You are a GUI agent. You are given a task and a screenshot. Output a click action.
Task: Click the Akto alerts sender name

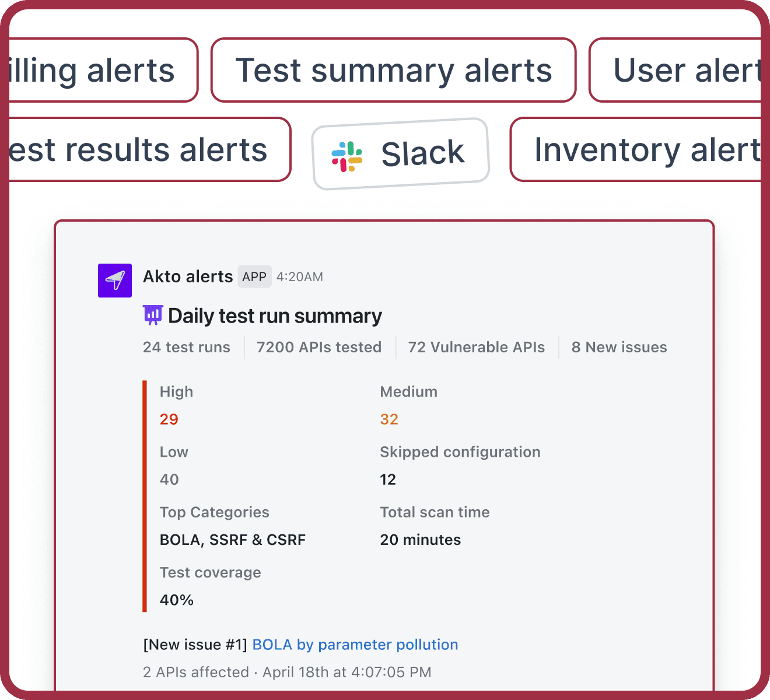188,276
